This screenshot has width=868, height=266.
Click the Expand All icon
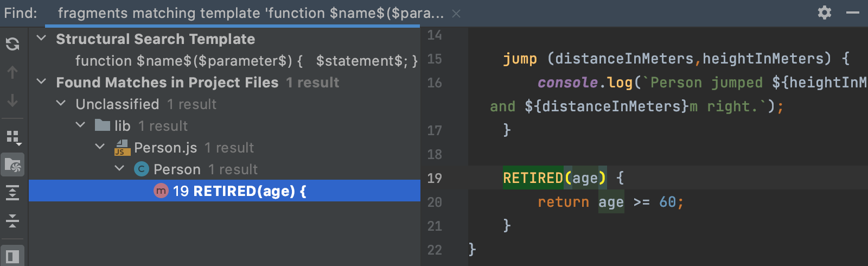[12, 193]
